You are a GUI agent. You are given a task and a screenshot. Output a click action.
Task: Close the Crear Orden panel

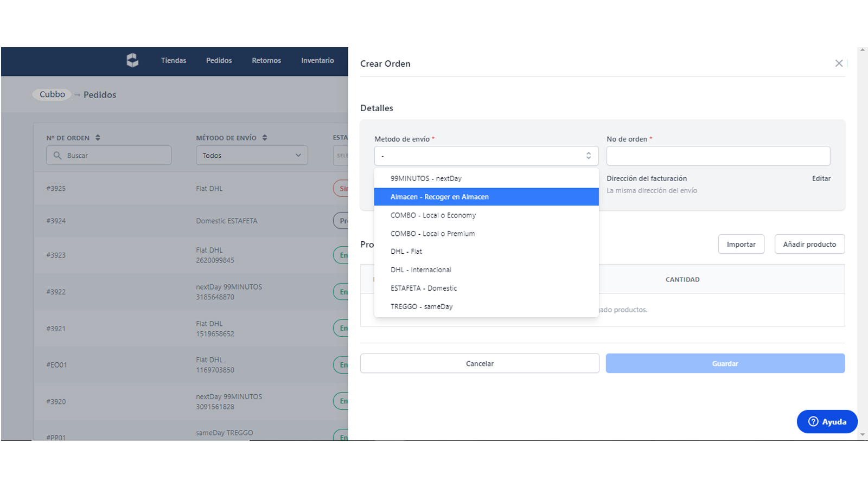[839, 63]
